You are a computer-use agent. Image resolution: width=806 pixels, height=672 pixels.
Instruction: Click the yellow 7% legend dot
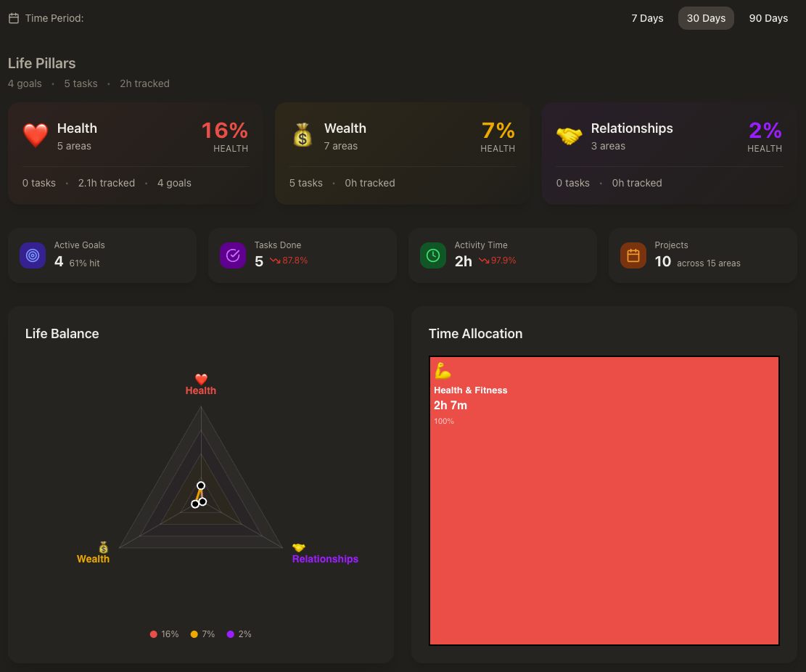pos(194,634)
